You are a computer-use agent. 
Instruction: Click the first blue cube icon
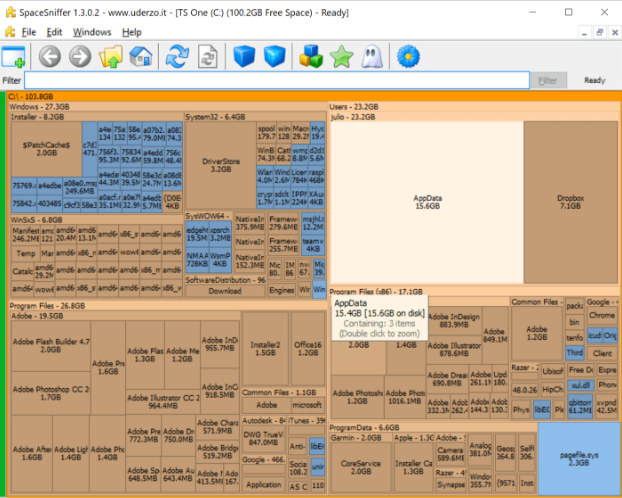[x=244, y=57]
